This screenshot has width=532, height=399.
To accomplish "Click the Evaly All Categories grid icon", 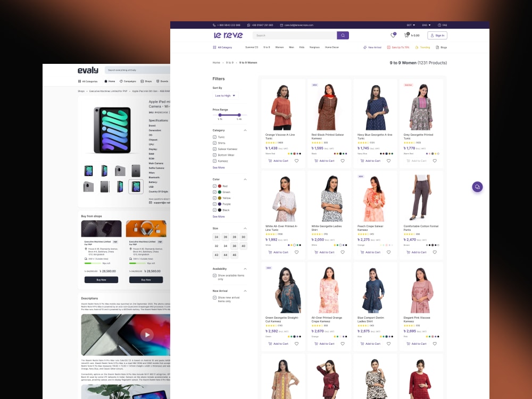I will [x=79, y=81].
